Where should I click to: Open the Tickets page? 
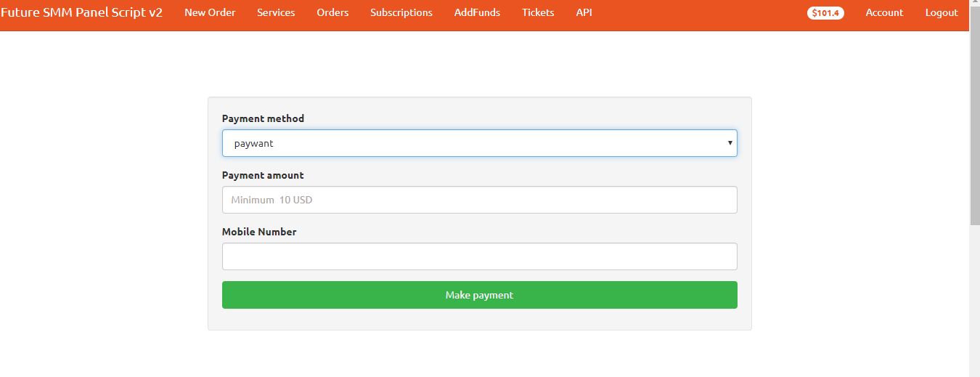tap(538, 12)
